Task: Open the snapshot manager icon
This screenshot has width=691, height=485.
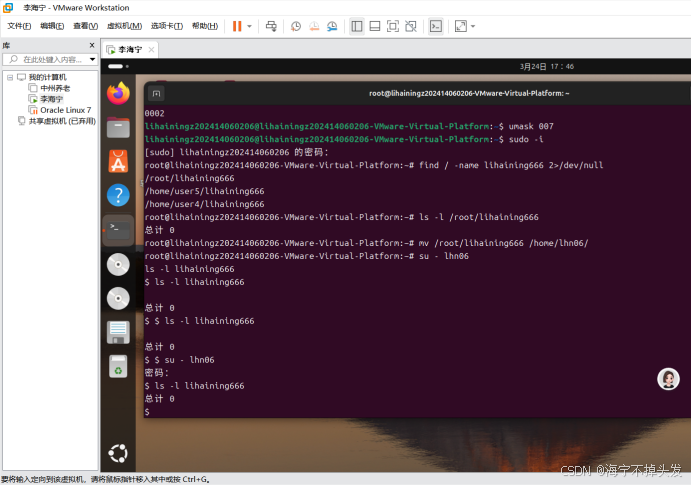Action: pos(332,26)
